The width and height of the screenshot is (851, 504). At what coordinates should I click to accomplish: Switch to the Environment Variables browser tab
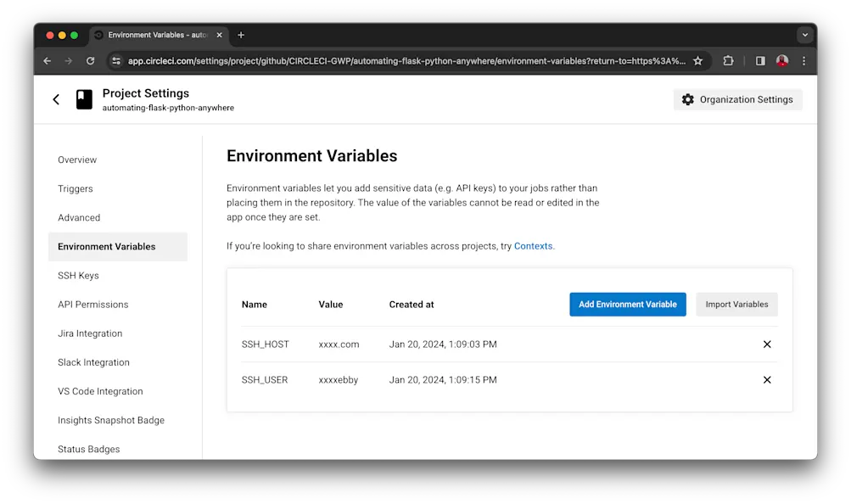[x=157, y=35]
